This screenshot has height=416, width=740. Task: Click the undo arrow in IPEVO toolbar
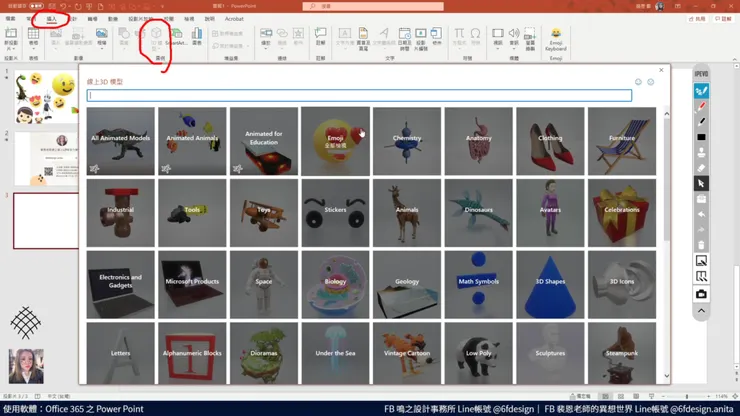pyautogui.click(x=701, y=214)
